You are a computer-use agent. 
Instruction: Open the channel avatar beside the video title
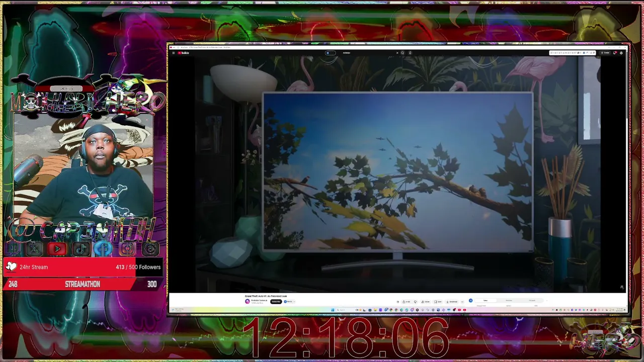click(247, 302)
